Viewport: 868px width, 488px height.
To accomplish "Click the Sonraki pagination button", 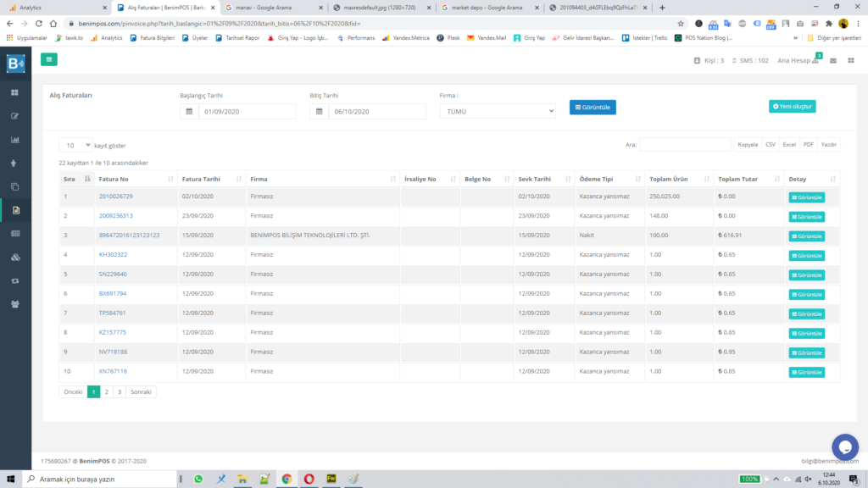I will coord(141,391).
